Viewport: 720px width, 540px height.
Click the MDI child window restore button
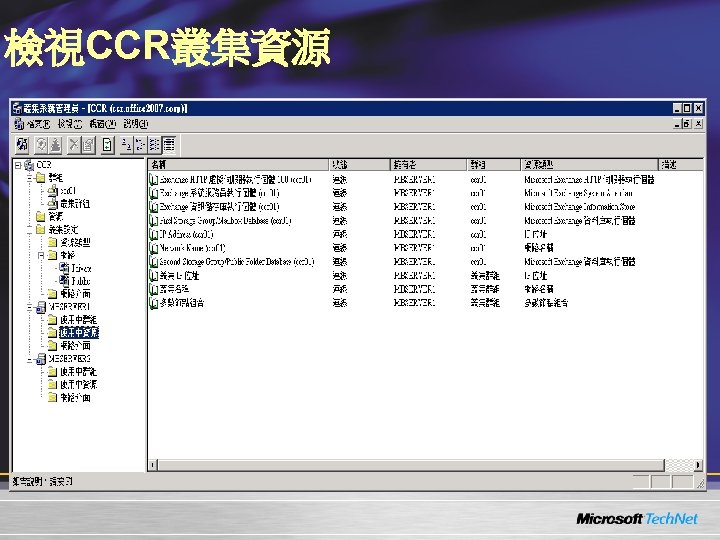687,124
